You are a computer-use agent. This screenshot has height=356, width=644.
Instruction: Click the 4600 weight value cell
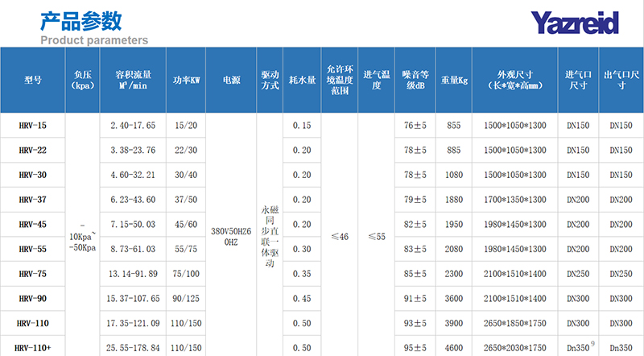click(x=454, y=347)
